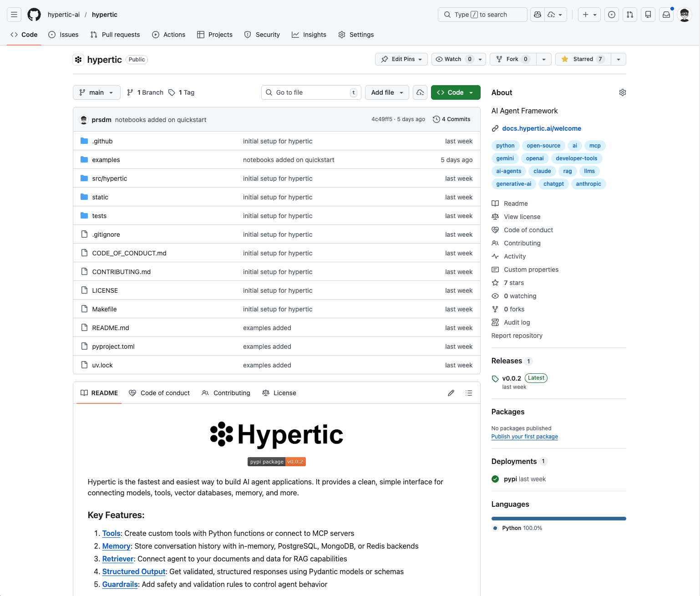Viewport: 700px width, 596px height.
Task: Open GitHub Copilot from the top bar
Action: 537,14
